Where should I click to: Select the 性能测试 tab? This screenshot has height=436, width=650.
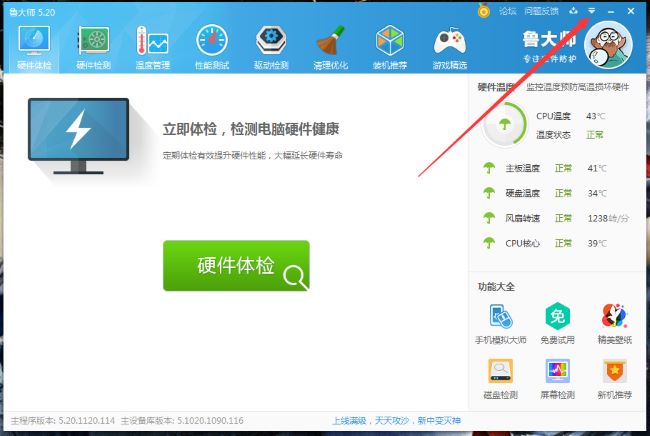pos(212,47)
